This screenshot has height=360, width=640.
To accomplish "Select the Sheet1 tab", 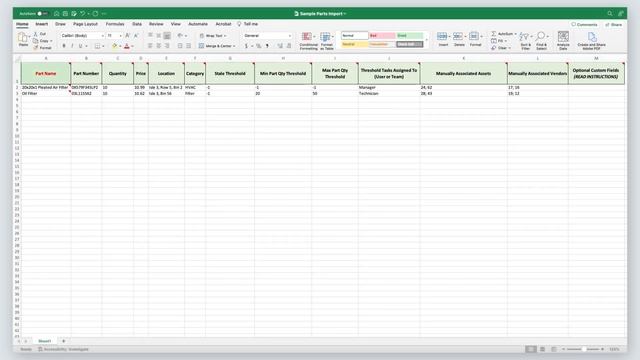I will pos(45,341).
